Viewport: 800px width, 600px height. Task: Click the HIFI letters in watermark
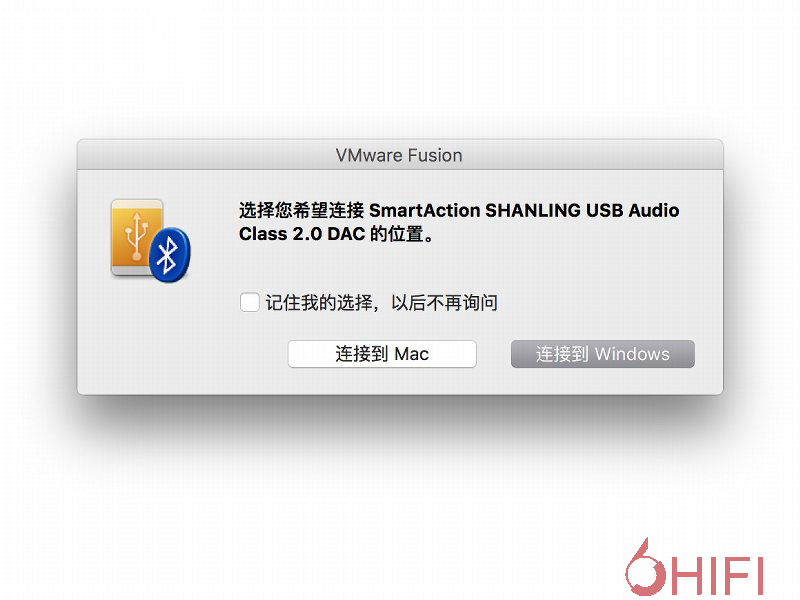pyautogui.click(x=716, y=576)
